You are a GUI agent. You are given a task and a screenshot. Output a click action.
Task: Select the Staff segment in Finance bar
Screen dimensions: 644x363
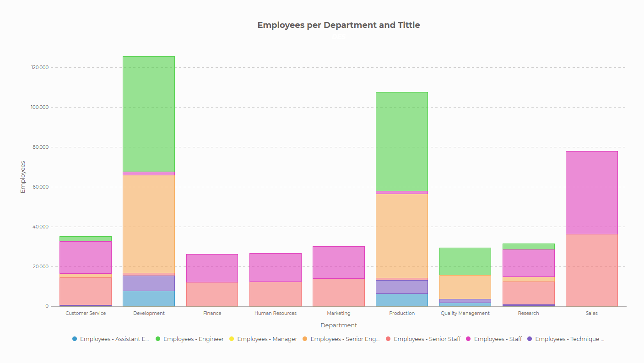click(212, 268)
